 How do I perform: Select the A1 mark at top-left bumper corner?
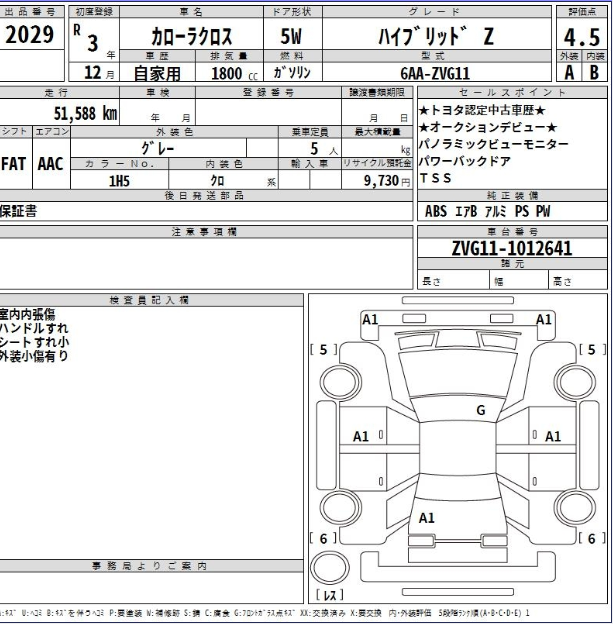tap(370, 319)
